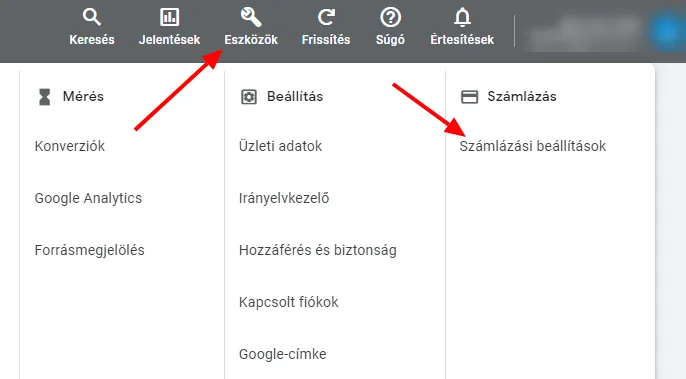Click the Számlázás credit card icon
This screenshot has width=686, height=379.
point(469,97)
